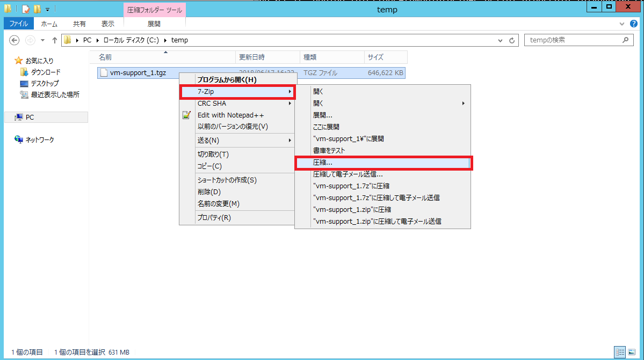644x360 pixels.
Task: Sort by 更新日時 column header
Action: click(268, 57)
